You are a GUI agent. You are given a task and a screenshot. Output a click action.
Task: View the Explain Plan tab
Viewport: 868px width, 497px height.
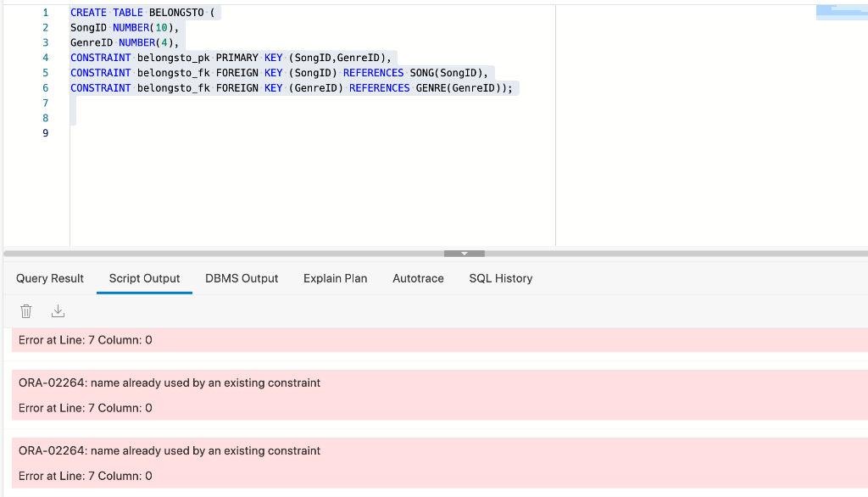coord(335,278)
